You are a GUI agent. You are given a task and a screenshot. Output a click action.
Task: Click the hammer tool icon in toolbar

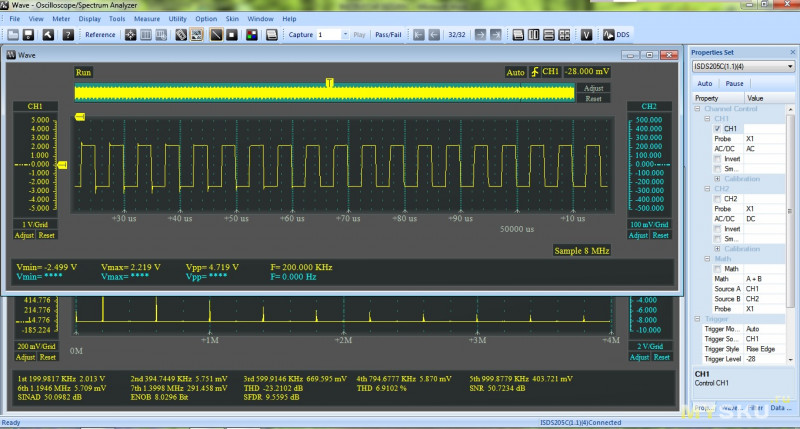pyautogui.click(x=48, y=35)
